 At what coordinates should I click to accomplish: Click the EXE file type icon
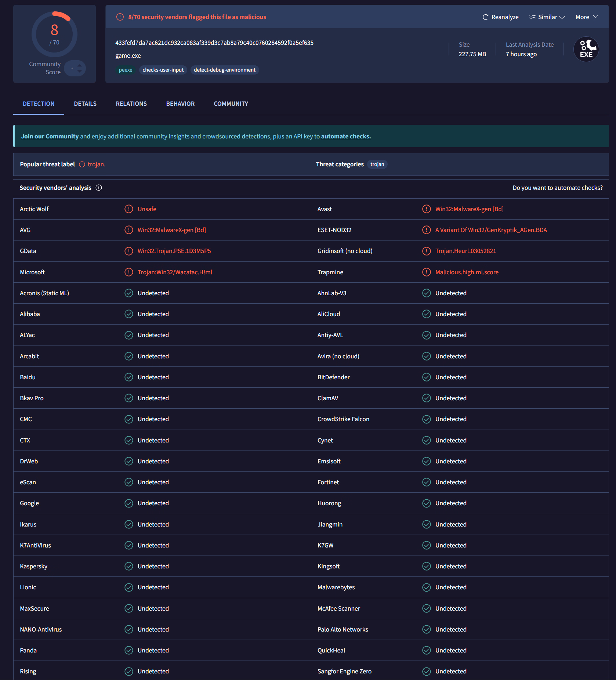tap(586, 49)
